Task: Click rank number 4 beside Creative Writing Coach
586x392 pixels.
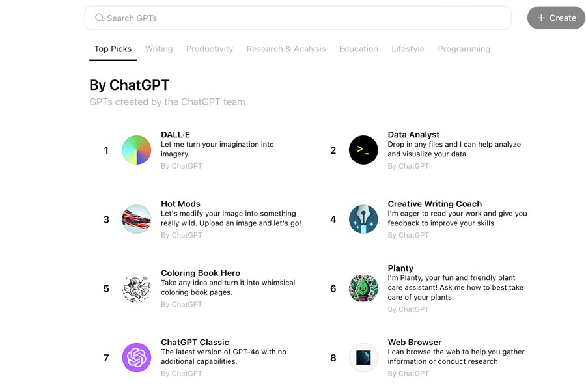Action: 333,219
